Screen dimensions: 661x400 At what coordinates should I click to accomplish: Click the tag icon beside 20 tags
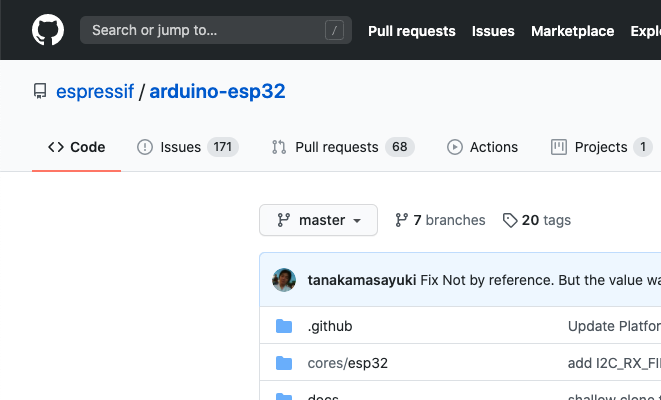click(x=510, y=220)
